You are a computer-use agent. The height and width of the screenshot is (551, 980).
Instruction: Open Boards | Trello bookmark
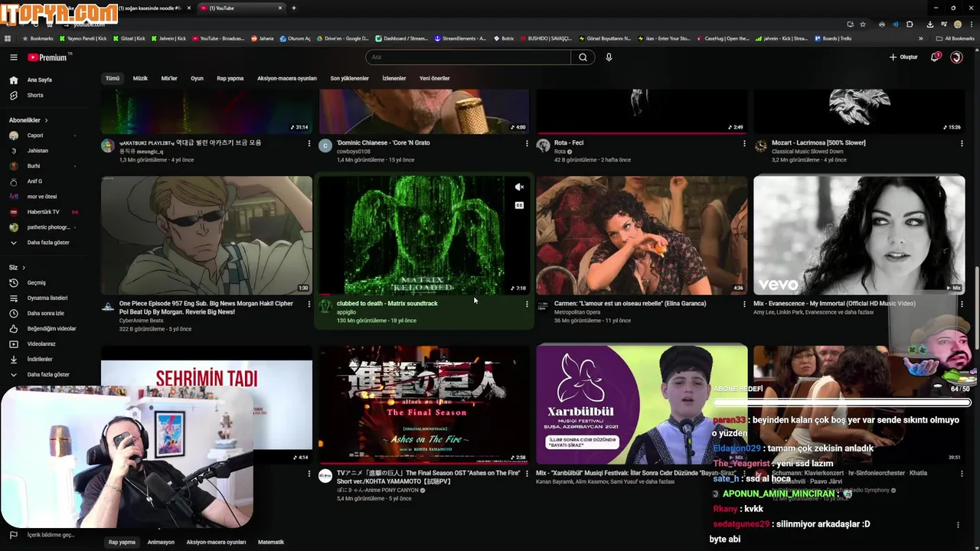coord(833,38)
